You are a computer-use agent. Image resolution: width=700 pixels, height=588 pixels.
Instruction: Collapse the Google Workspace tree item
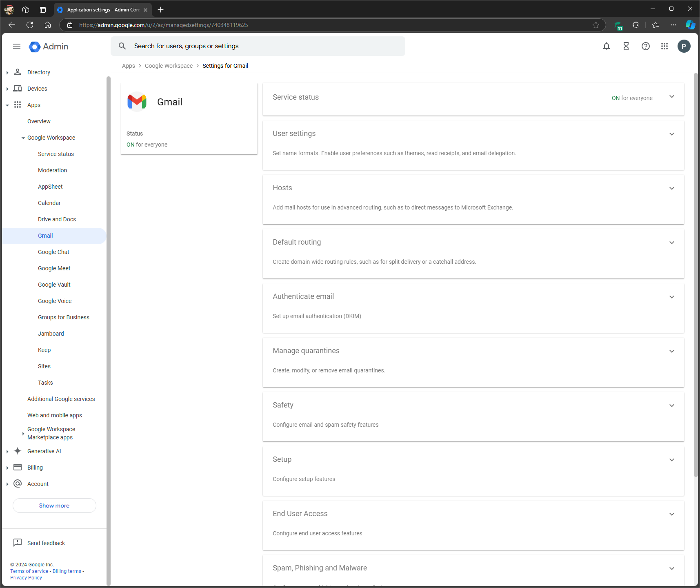point(23,138)
